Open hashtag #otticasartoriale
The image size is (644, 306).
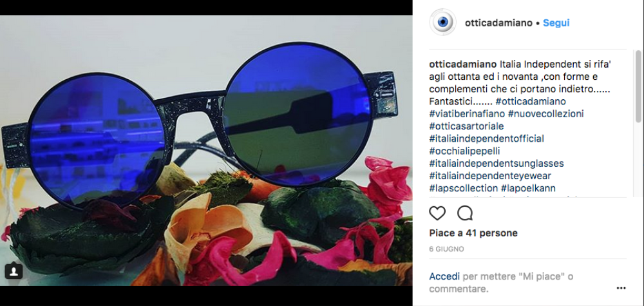click(466, 126)
